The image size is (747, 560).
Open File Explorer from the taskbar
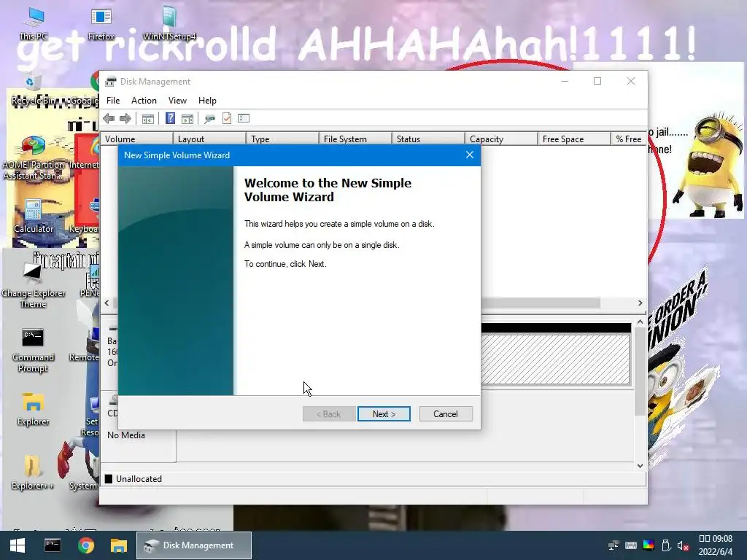pos(119,545)
